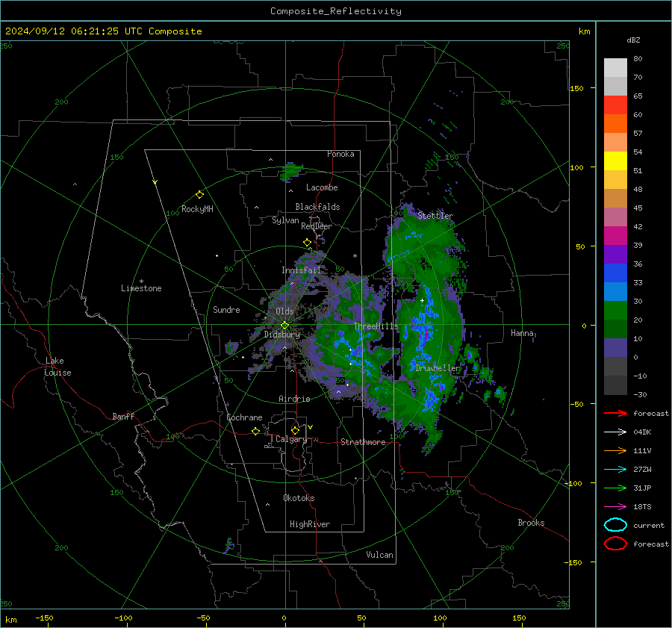Select the Blackfalds label

click(x=317, y=207)
